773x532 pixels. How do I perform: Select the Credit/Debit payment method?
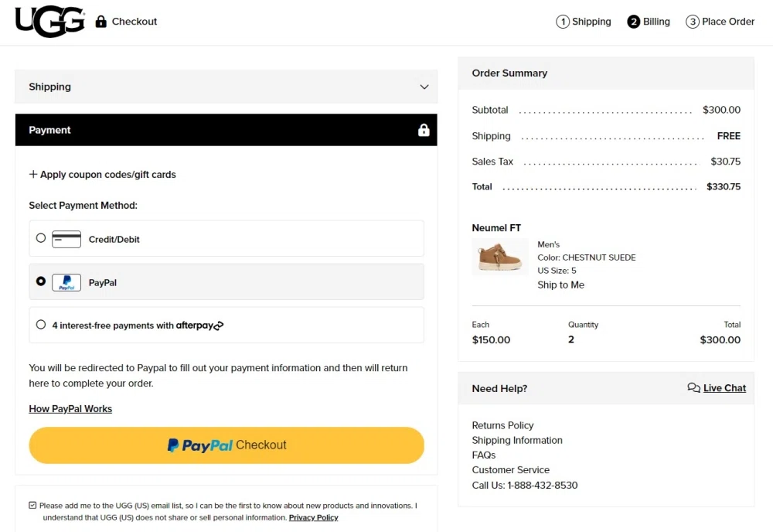[x=40, y=238]
